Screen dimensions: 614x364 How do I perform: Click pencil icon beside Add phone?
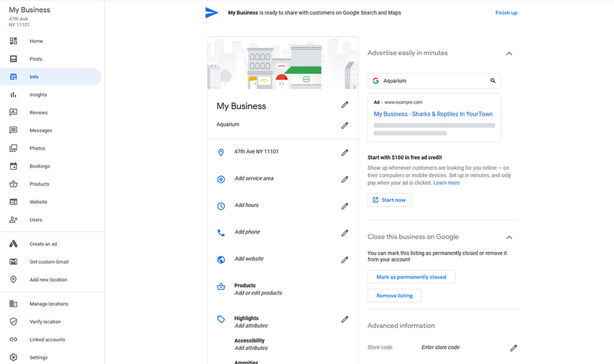(x=345, y=233)
